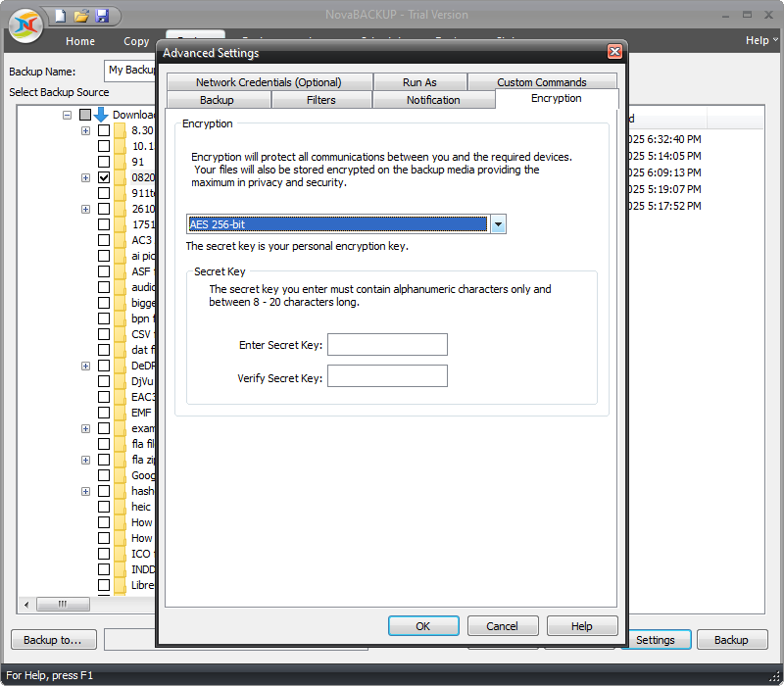Click the folder icon beside heic row
784x686 pixels.
(x=120, y=507)
